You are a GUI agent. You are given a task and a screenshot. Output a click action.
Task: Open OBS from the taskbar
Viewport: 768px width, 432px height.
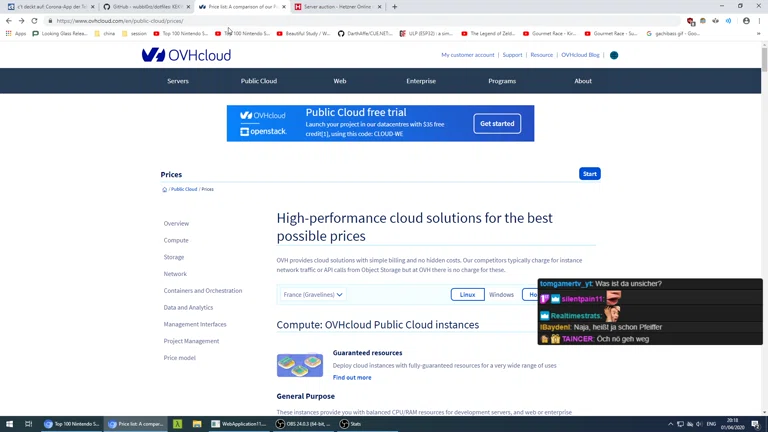306,424
